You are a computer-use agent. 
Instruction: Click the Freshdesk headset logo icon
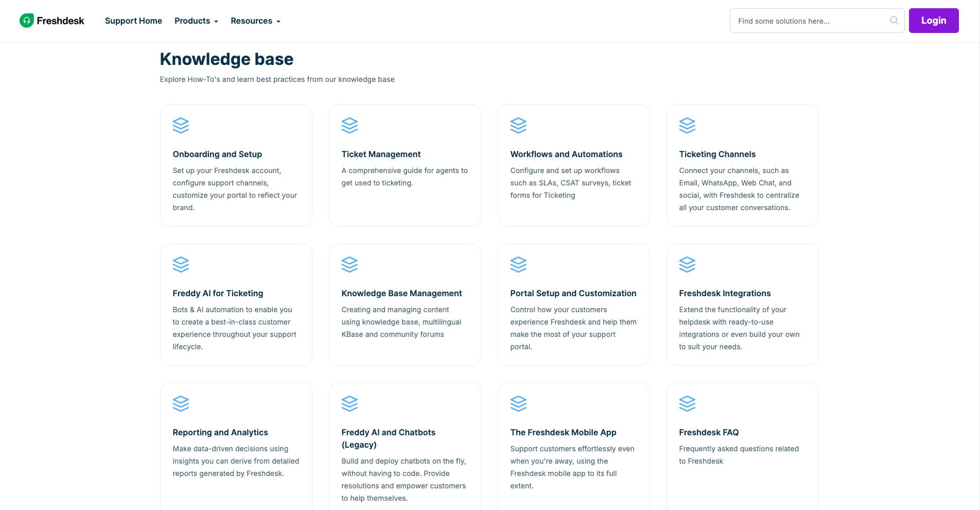click(26, 21)
